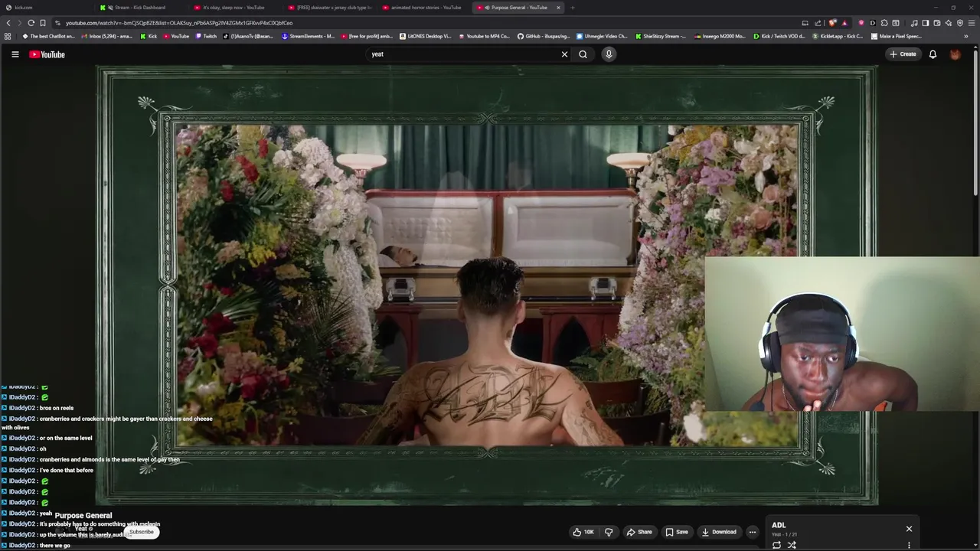Screen dimensions: 980x551
Task: Open the AsanoTv TikTok bookmark
Action: coord(249,36)
